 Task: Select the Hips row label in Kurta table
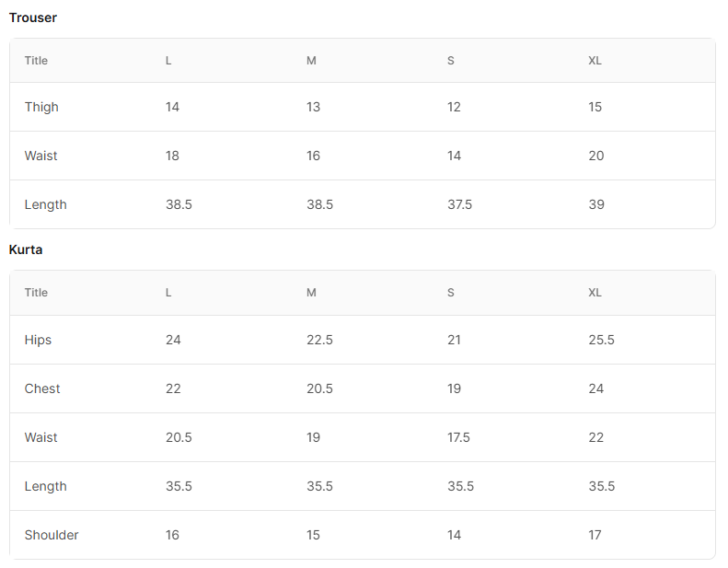click(x=38, y=341)
